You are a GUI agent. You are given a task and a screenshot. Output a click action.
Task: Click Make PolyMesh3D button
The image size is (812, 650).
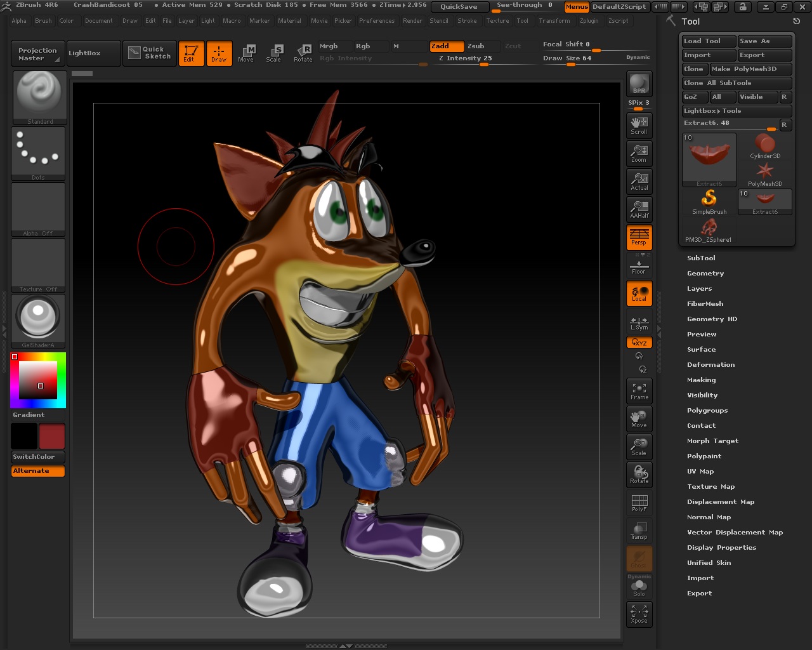coord(750,69)
